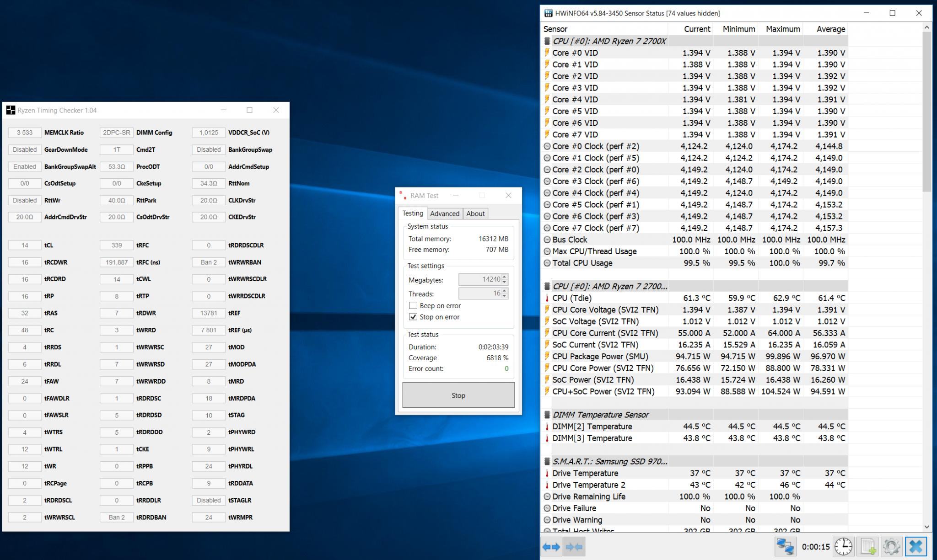Open the remote monitoring network computers icon

[785, 547]
